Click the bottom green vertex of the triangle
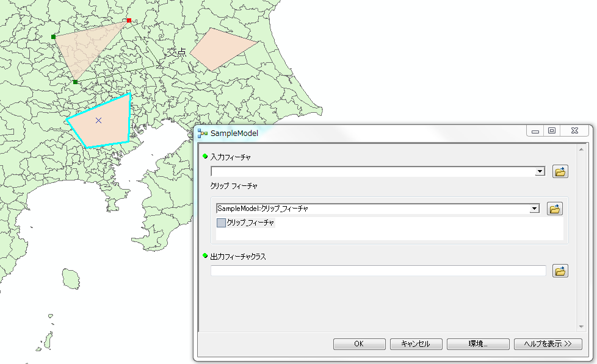 point(75,82)
